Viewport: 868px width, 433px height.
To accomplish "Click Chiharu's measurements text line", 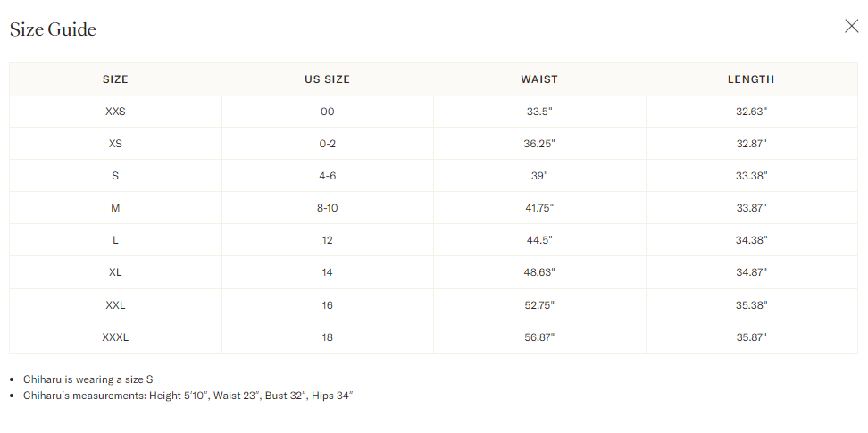I will 188,395.
